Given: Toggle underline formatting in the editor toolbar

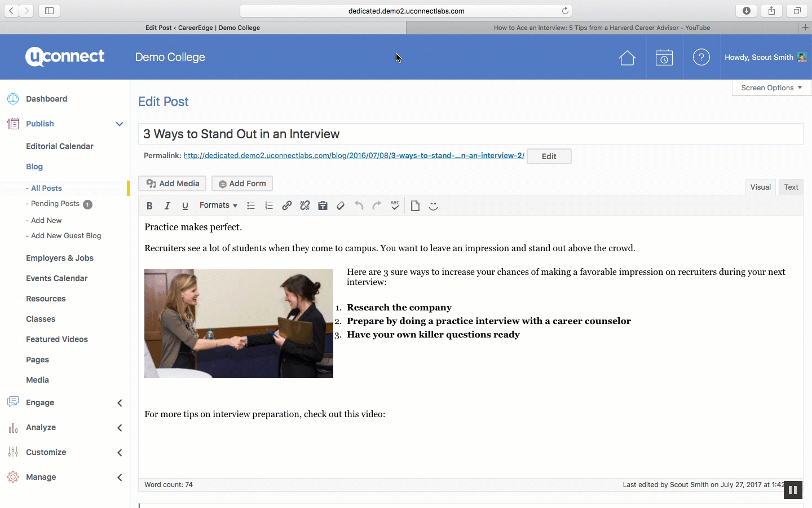Looking at the screenshot, I should tap(185, 206).
